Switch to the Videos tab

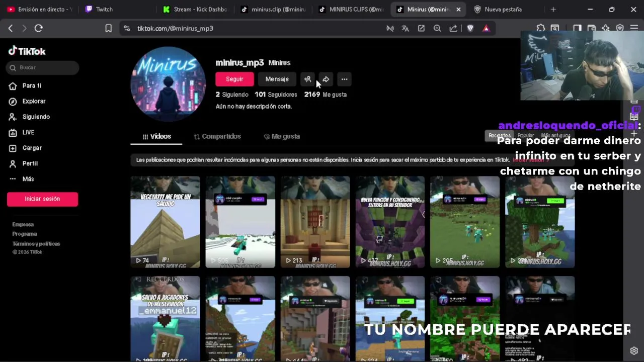tap(156, 136)
